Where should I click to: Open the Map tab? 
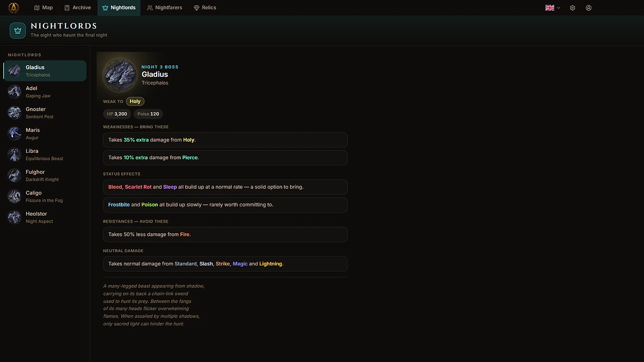(43, 8)
